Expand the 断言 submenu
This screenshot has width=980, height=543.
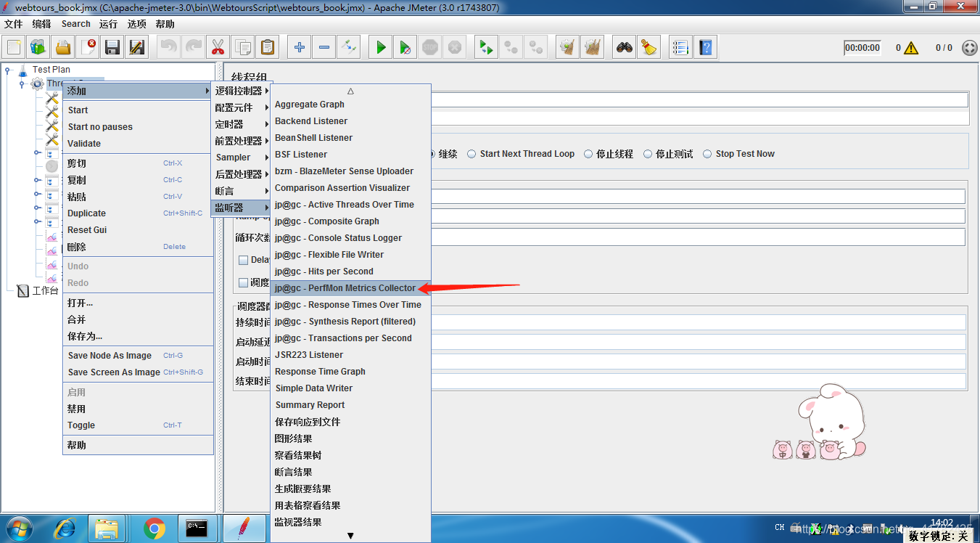click(x=242, y=191)
